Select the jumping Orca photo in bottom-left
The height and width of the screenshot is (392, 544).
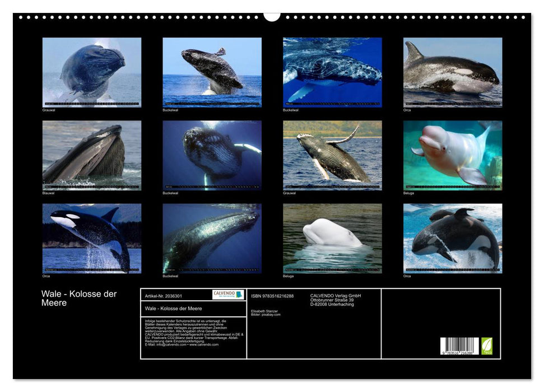coord(92,238)
